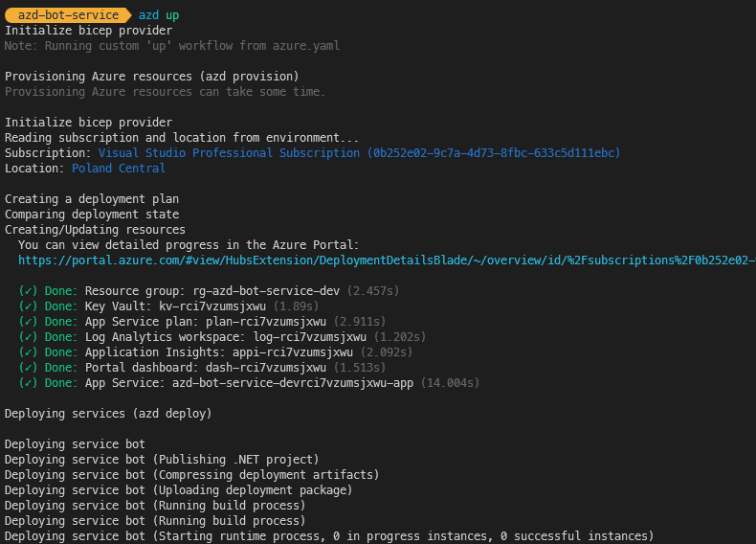756x544 pixels.
Task: Click the checkmark beside Resource group
Action: pos(28,291)
